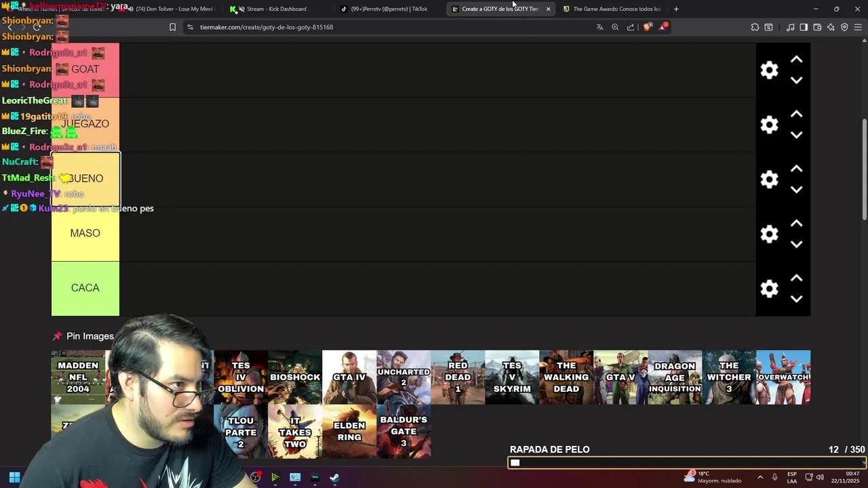Screen dimensions: 868x488
Task: Select The Witcher 3 image
Action: pos(729,377)
